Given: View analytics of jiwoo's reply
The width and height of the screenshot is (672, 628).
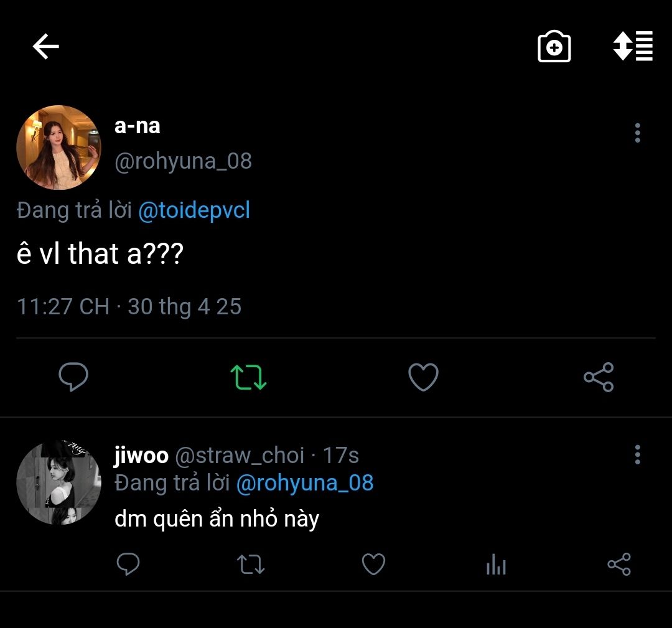Looking at the screenshot, I should pyautogui.click(x=496, y=565).
